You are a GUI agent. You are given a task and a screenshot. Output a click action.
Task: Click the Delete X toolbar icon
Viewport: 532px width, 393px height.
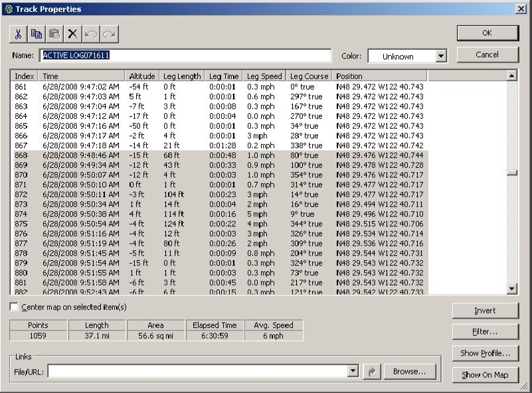[x=72, y=34]
